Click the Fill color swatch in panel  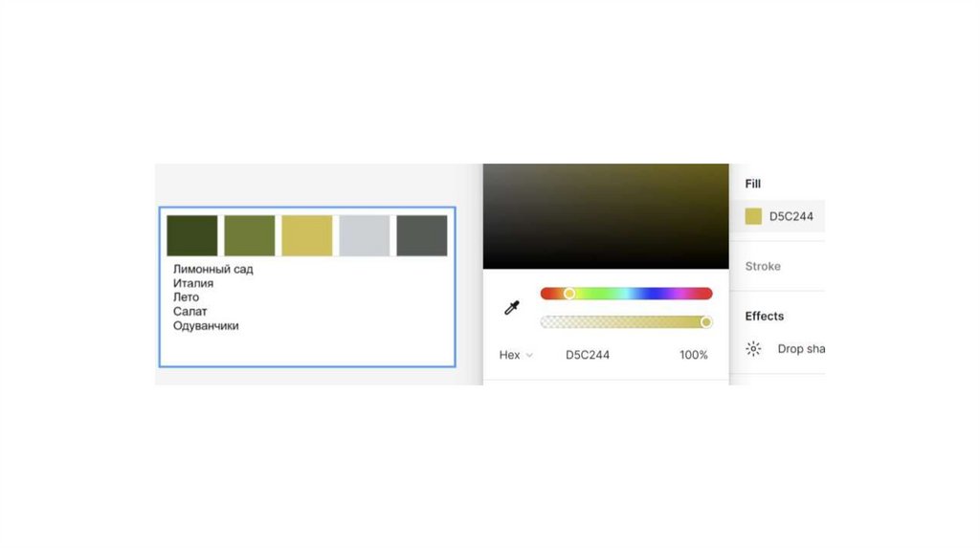click(753, 216)
